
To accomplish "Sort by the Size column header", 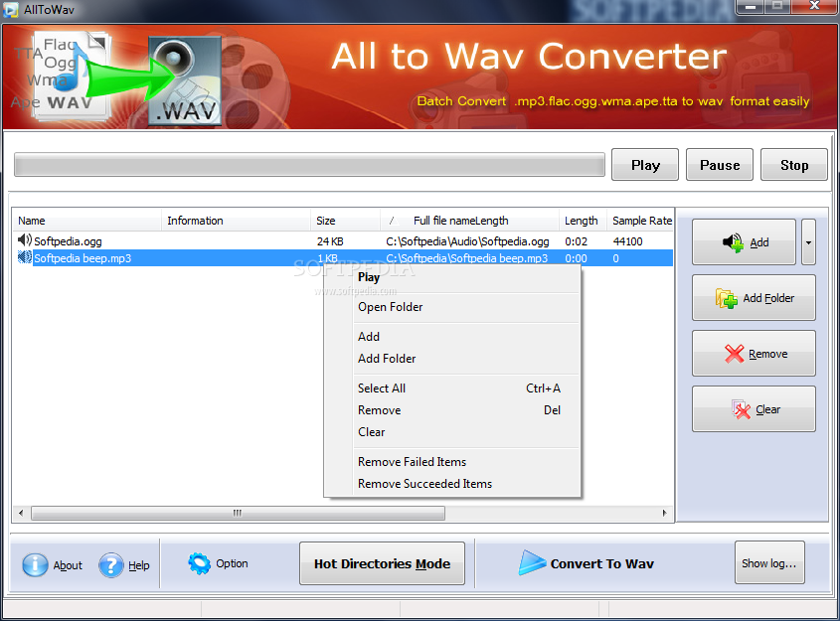I will click(x=345, y=221).
